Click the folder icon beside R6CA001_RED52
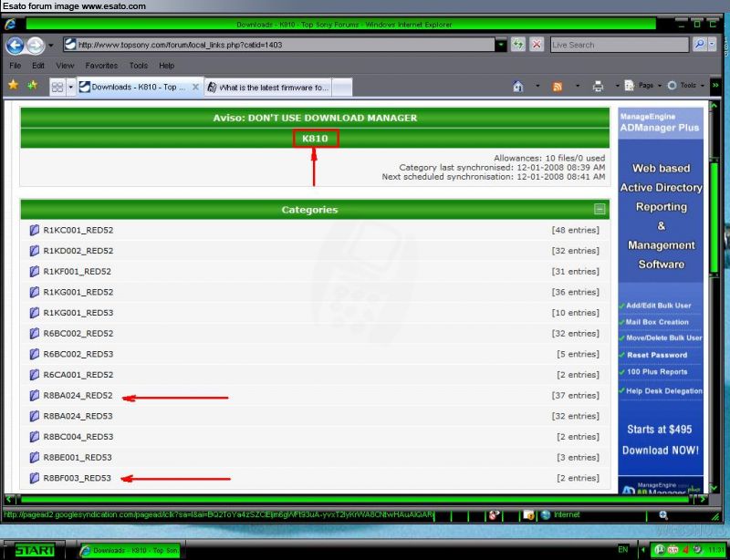The height and width of the screenshot is (560, 730). (x=34, y=375)
